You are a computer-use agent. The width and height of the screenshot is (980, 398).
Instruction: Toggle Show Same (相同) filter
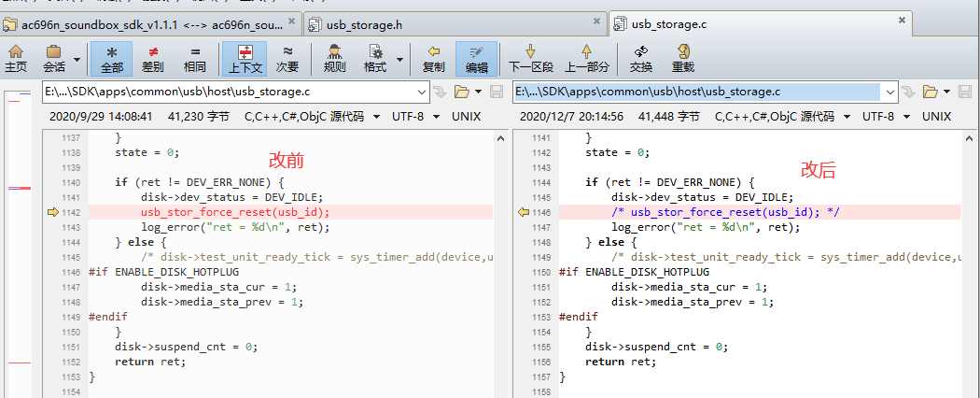pyautogui.click(x=195, y=59)
